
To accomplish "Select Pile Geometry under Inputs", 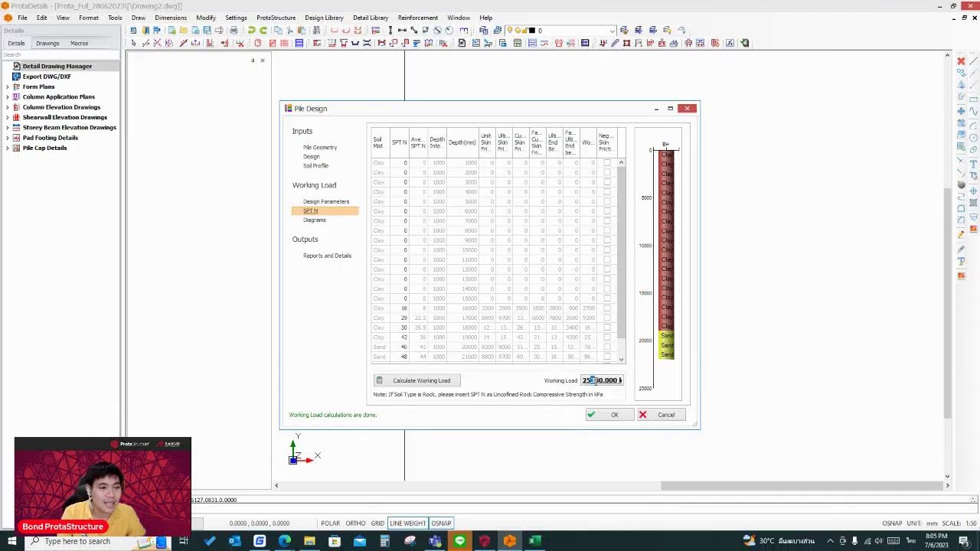I will coord(319,148).
